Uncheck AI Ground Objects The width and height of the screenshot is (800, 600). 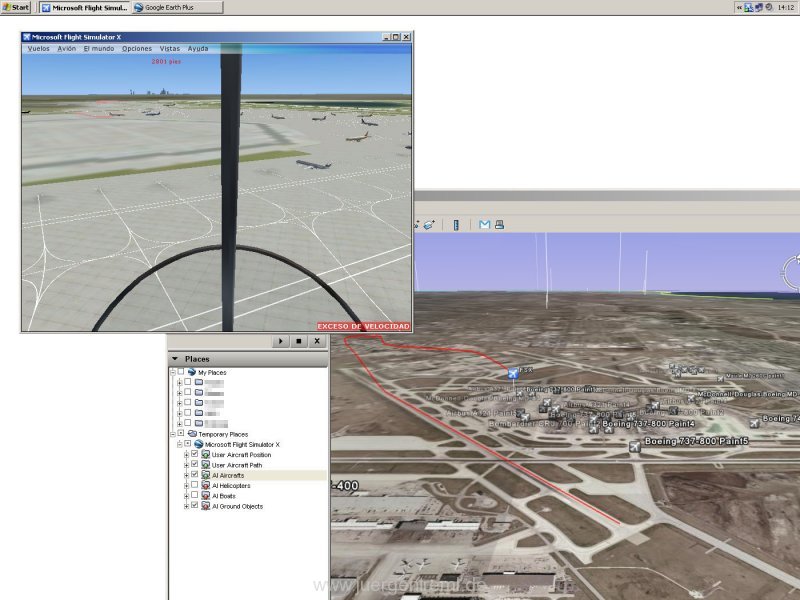(x=194, y=506)
